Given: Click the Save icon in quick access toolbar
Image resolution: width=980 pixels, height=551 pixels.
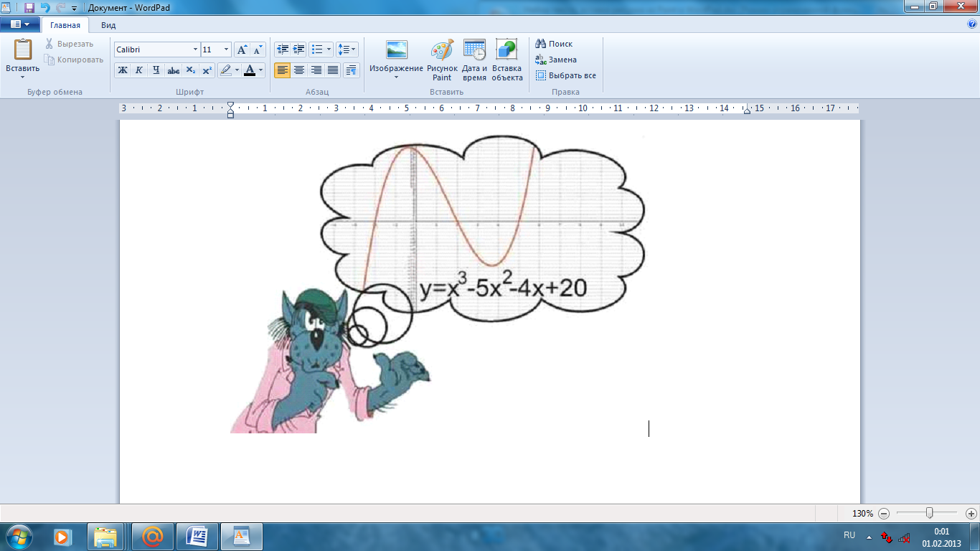Looking at the screenshot, I should (x=29, y=7).
